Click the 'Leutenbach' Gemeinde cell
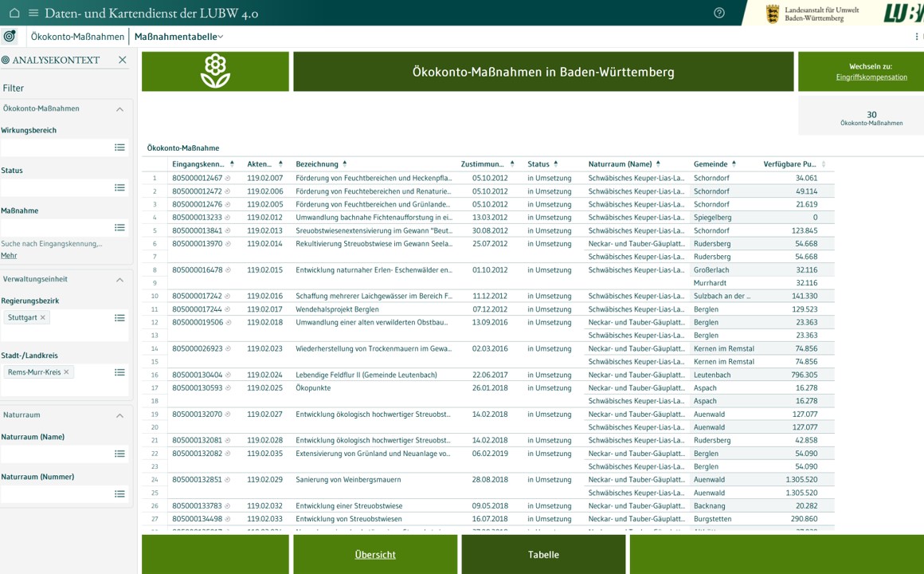 (x=712, y=375)
